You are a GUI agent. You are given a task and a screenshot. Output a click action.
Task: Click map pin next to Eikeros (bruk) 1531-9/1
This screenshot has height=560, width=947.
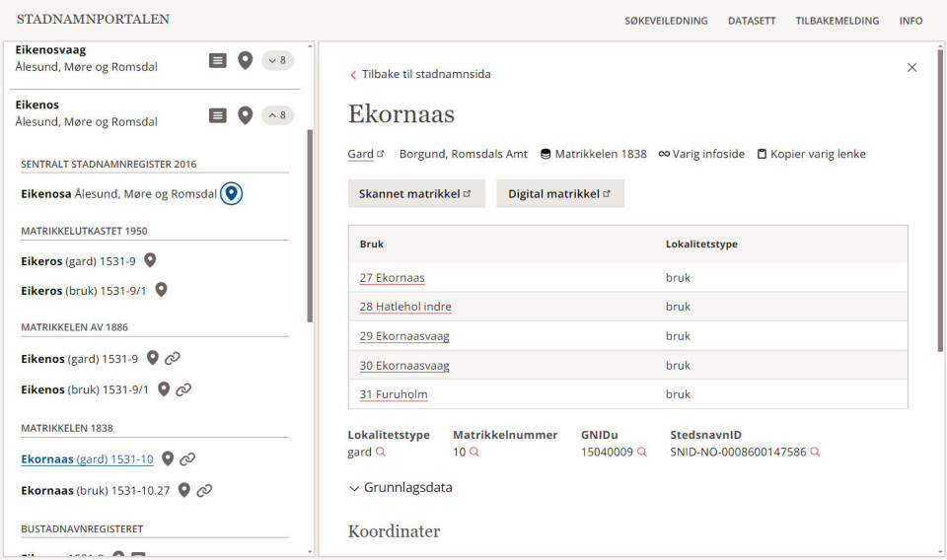162,290
